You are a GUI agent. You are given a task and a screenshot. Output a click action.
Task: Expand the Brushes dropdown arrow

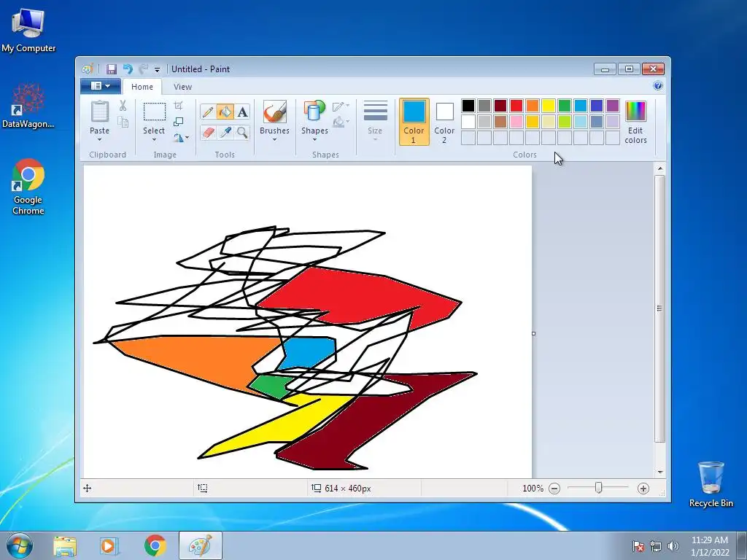[x=275, y=140]
